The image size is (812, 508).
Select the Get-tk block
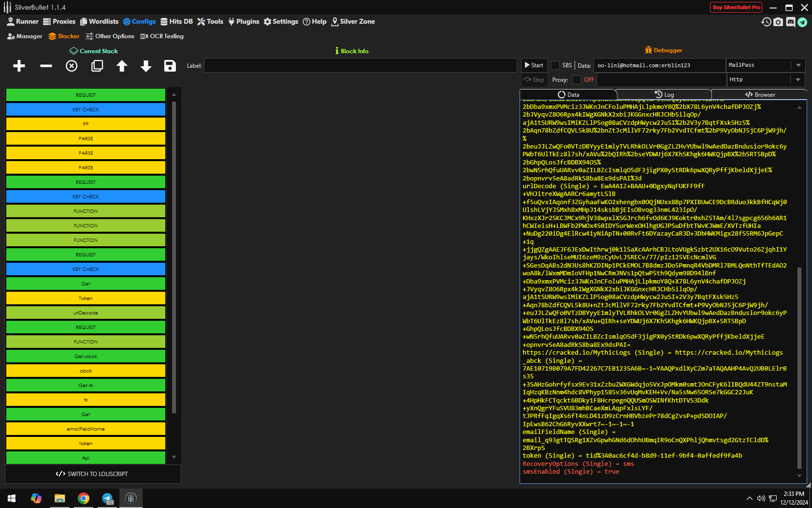coord(86,385)
